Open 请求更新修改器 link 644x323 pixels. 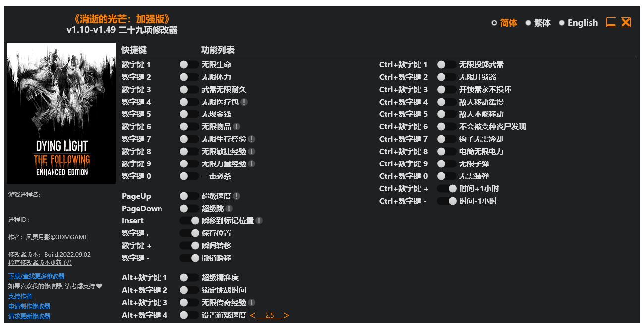coord(29,316)
